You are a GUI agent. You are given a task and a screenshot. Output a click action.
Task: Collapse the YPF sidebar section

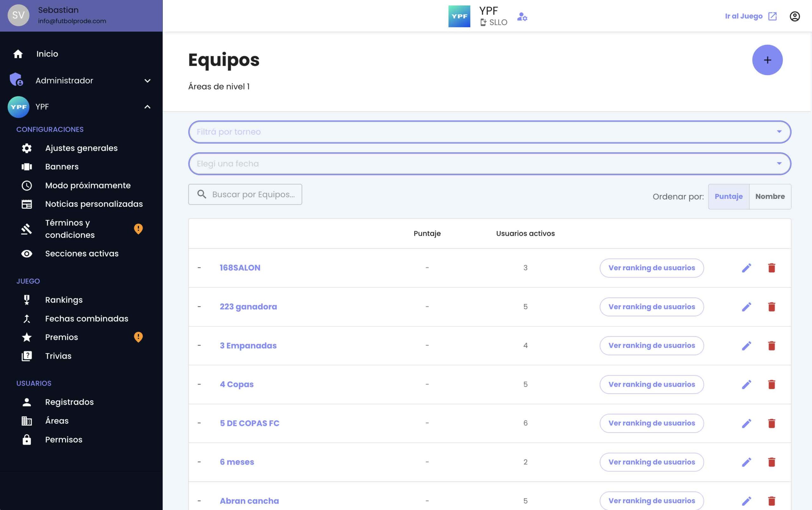(147, 107)
